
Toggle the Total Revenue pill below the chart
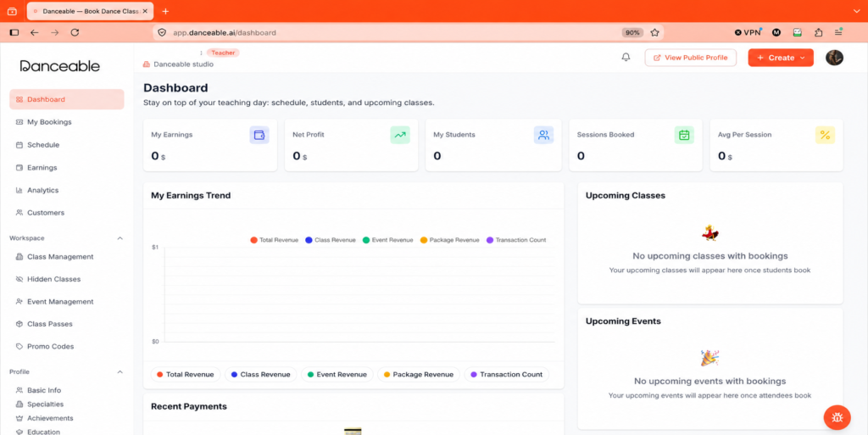[x=186, y=375]
